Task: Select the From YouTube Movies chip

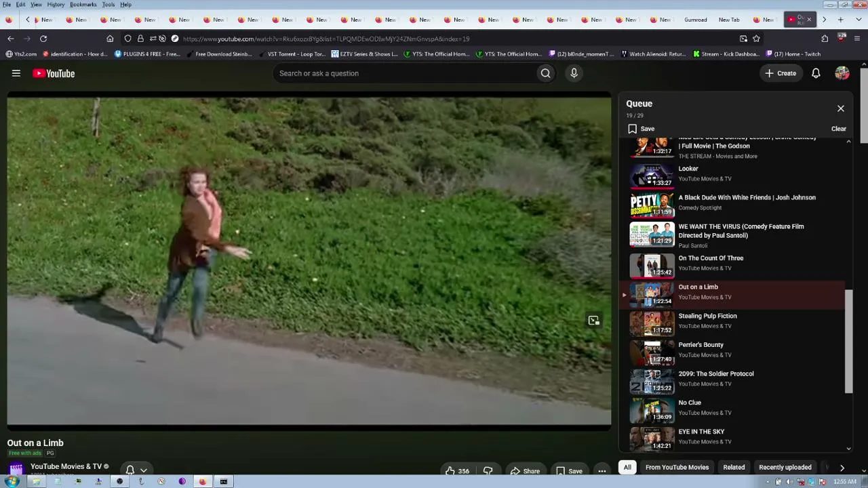Action: point(677,467)
